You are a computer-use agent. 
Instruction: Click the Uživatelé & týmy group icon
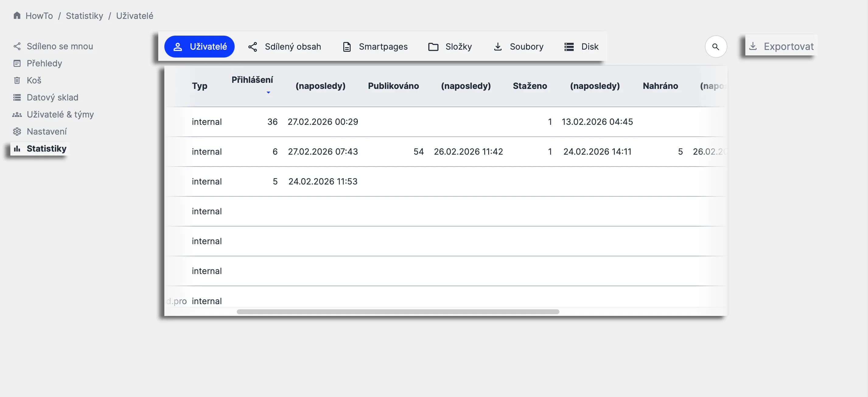tap(17, 114)
